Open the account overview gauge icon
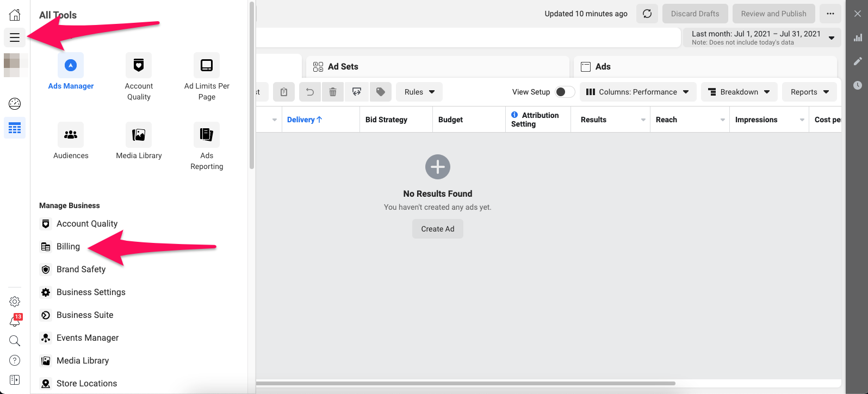 [15, 104]
